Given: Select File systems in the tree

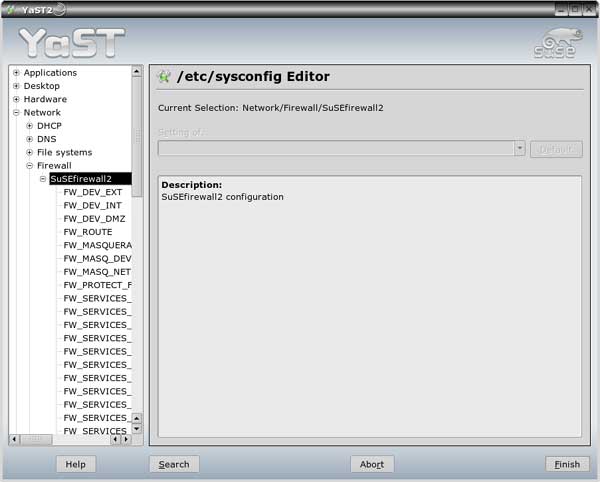Looking at the screenshot, I should 64,152.
